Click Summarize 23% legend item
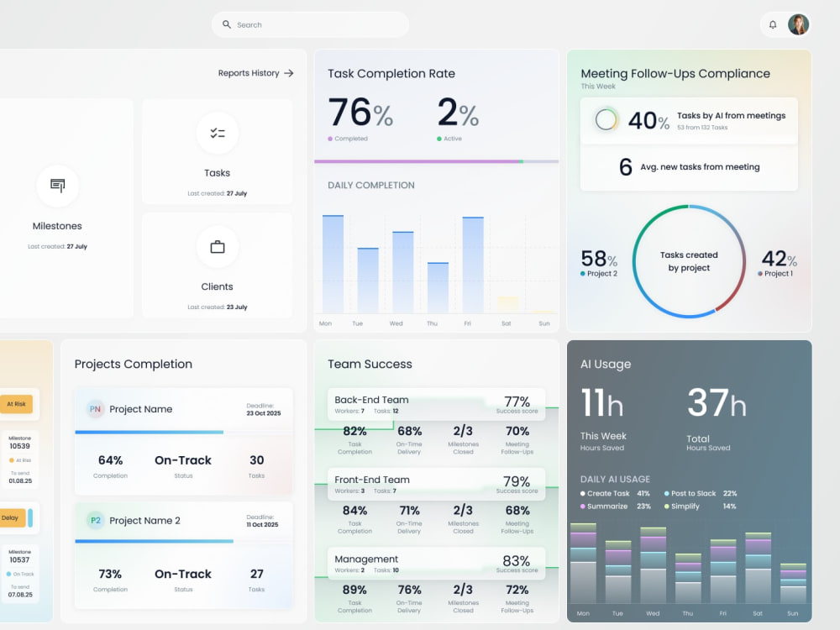840x630 pixels. coord(615,507)
